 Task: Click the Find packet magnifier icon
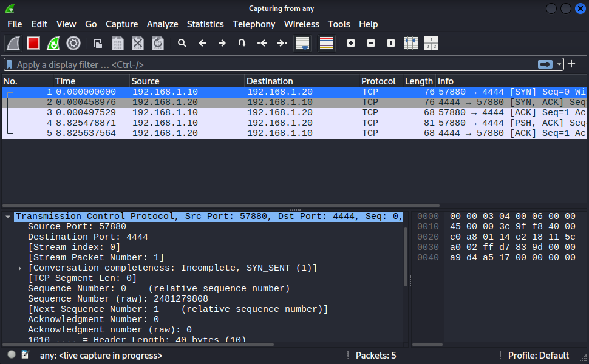click(x=182, y=43)
